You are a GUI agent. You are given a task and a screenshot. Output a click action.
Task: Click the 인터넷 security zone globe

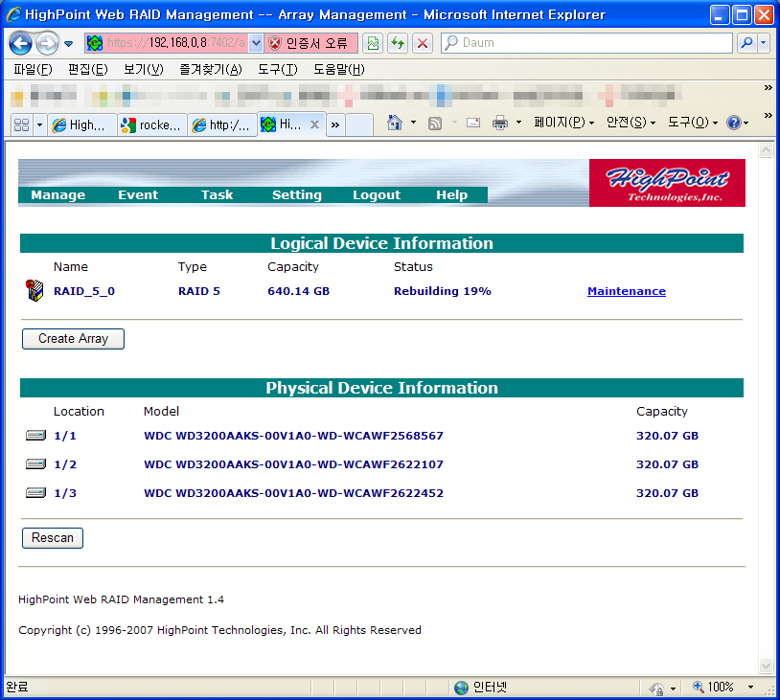[x=461, y=688]
